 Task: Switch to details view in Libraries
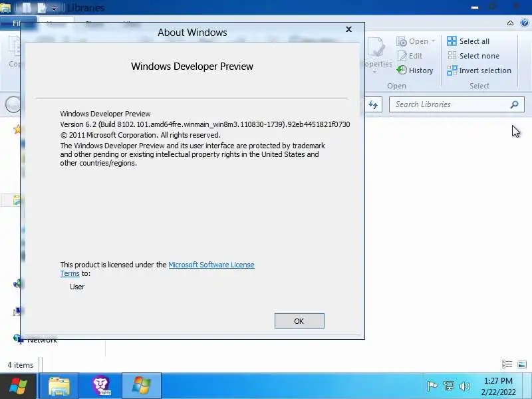point(507,364)
